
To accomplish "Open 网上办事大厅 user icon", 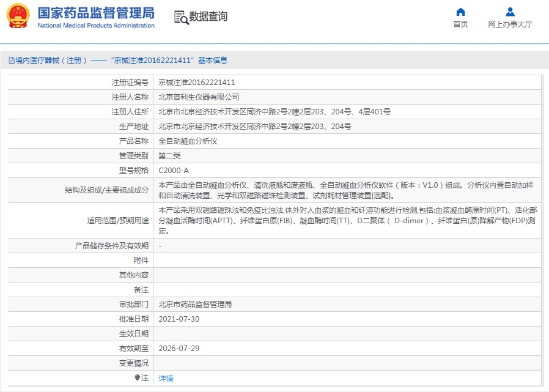I will tap(510, 12).
